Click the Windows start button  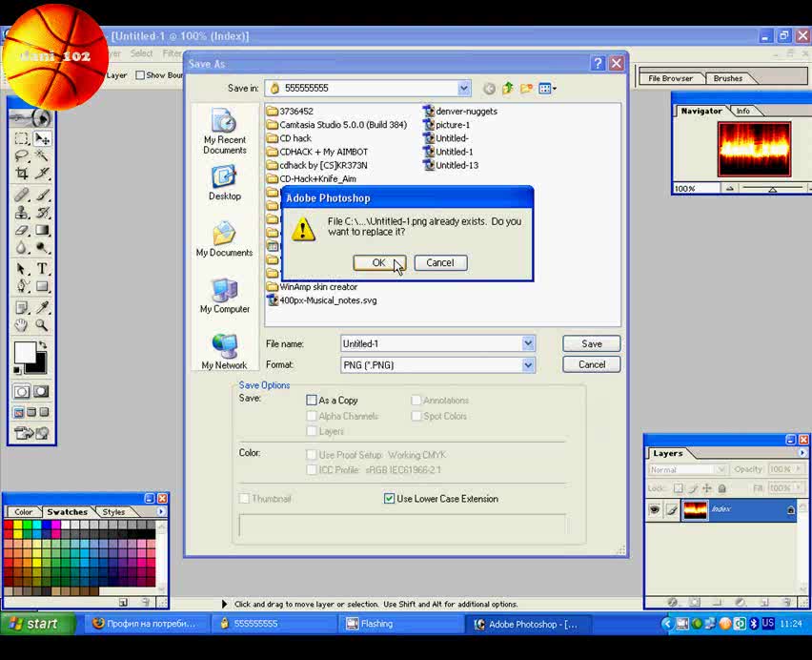(37, 624)
